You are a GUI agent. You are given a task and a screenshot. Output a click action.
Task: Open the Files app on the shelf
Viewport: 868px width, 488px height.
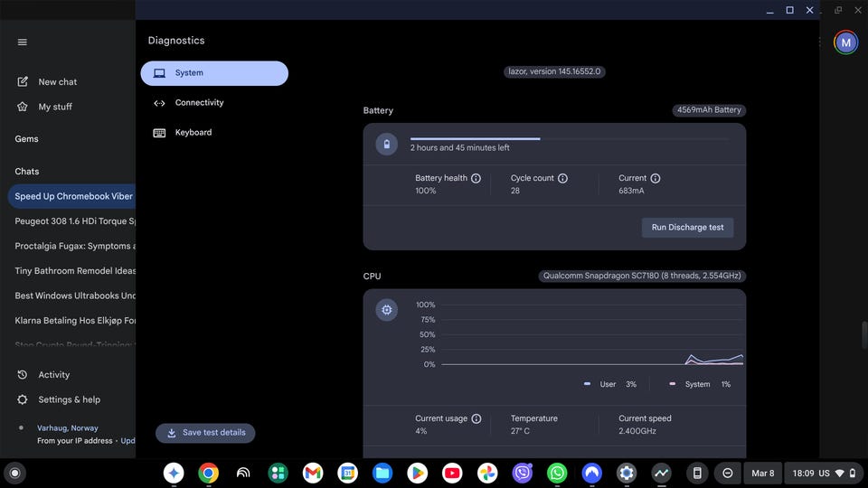pos(382,473)
